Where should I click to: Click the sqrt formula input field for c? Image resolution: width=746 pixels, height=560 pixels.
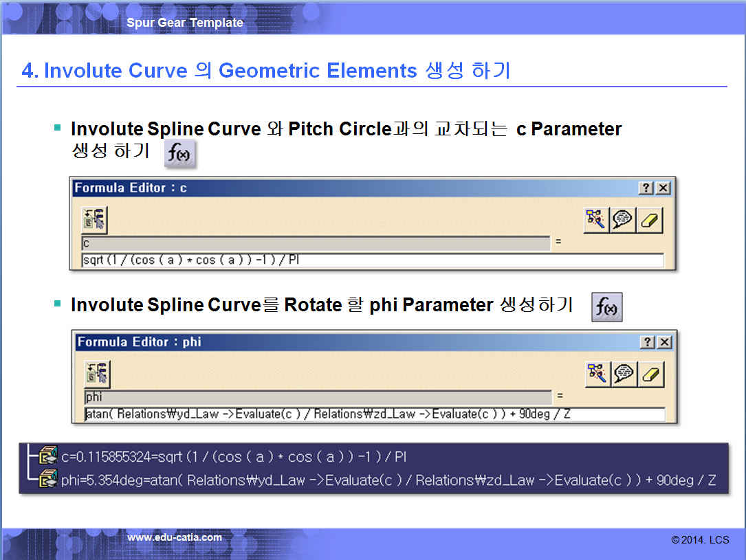[371, 260]
